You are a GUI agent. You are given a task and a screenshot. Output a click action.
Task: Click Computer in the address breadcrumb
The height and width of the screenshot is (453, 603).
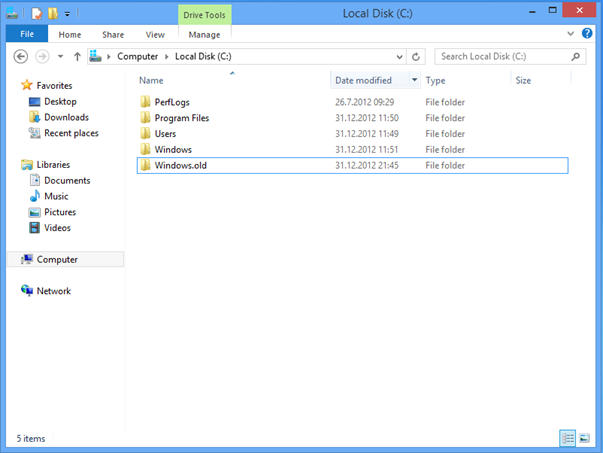138,57
